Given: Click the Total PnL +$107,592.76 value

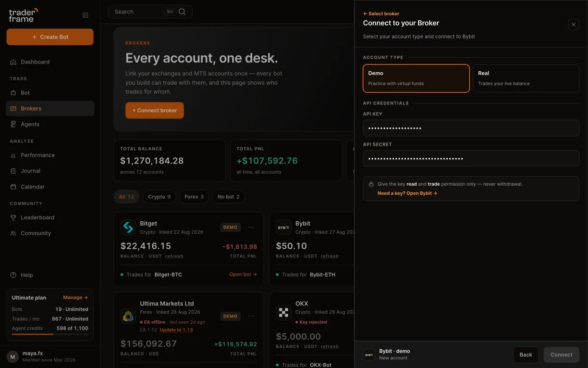Looking at the screenshot, I should click(x=267, y=161).
